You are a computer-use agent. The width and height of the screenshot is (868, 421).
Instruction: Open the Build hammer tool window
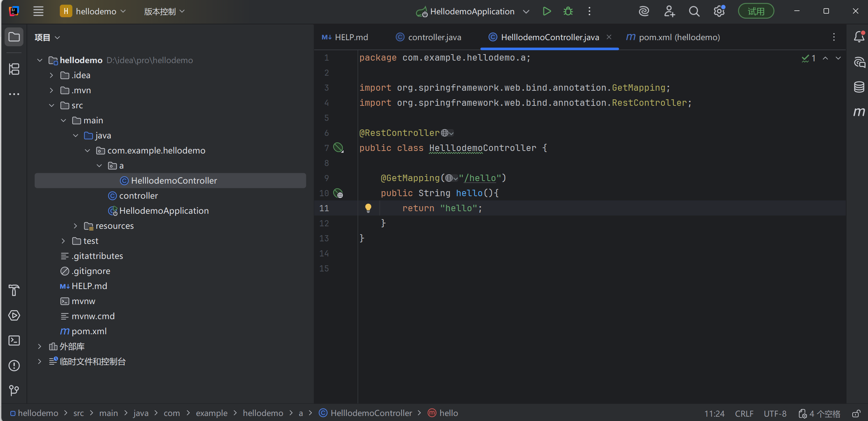14,290
